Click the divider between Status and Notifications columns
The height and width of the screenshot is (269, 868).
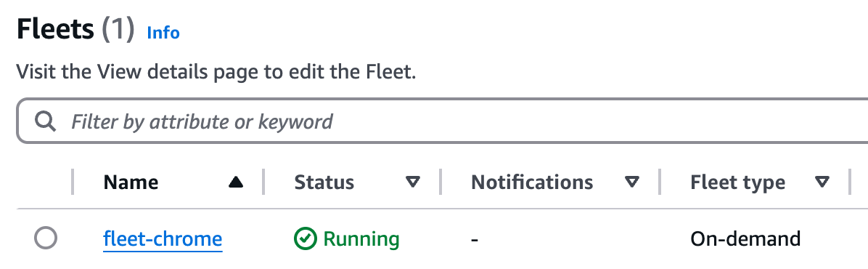pyautogui.click(x=441, y=182)
